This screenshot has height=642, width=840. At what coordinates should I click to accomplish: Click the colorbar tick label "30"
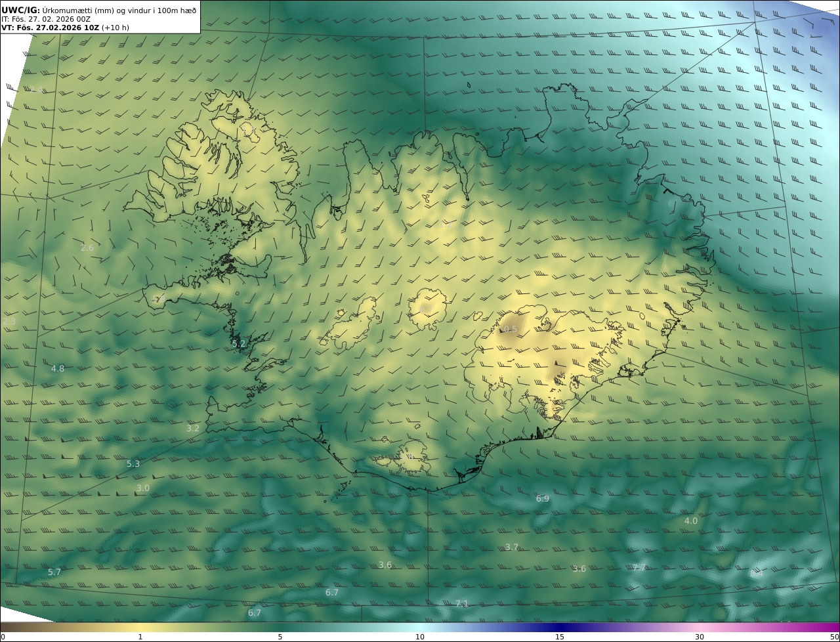point(700,637)
